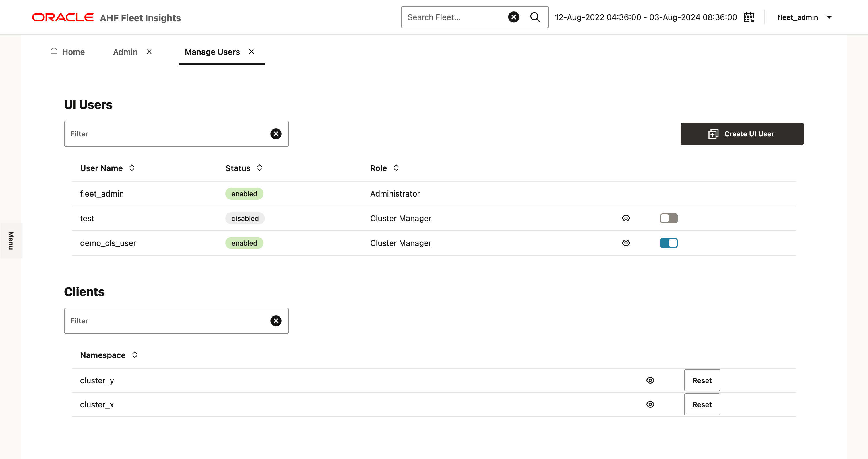The width and height of the screenshot is (868, 459).
Task: Click the search magnifier icon
Action: pyautogui.click(x=535, y=17)
